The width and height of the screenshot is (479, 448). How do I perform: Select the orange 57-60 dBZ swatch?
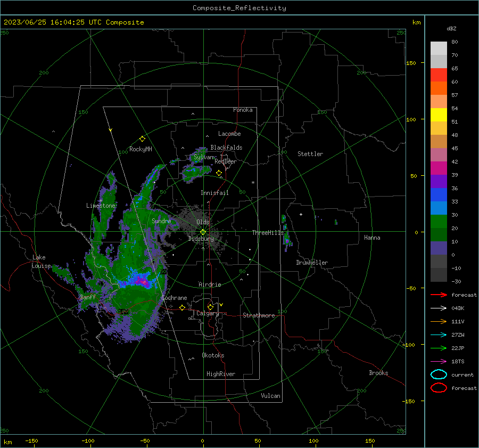coord(439,88)
